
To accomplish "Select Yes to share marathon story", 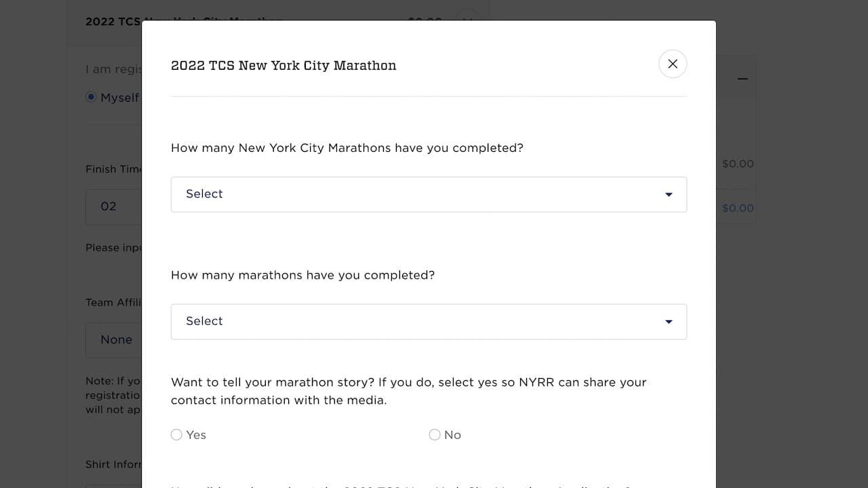I will 176,435.
